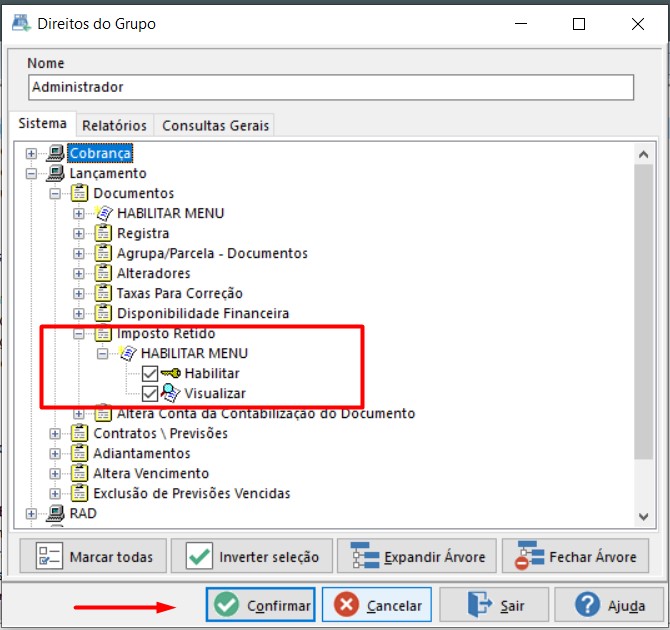
Task: Select Altera Conta da Contabilização do Documento
Action: (x=266, y=413)
